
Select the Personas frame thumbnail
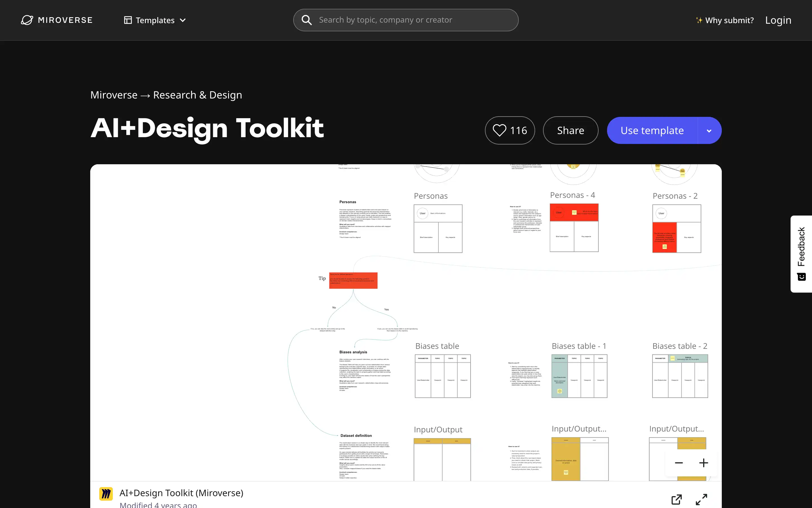438,229
